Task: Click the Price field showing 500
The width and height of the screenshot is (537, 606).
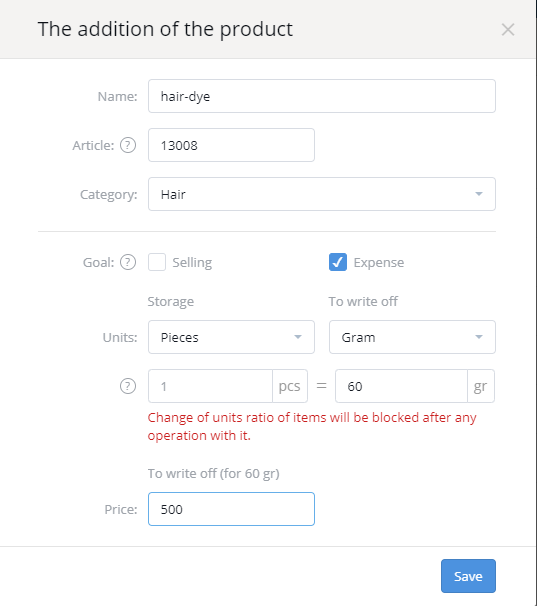Action: click(x=231, y=509)
